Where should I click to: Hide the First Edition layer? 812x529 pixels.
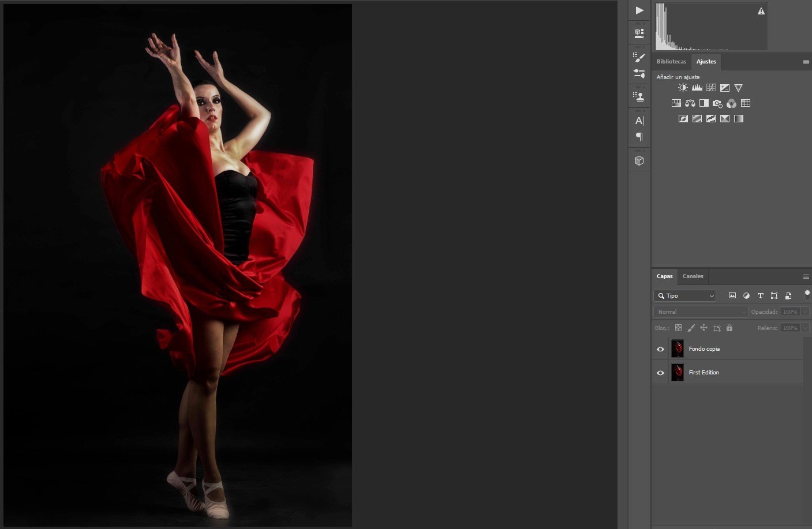tap(660, 373)
